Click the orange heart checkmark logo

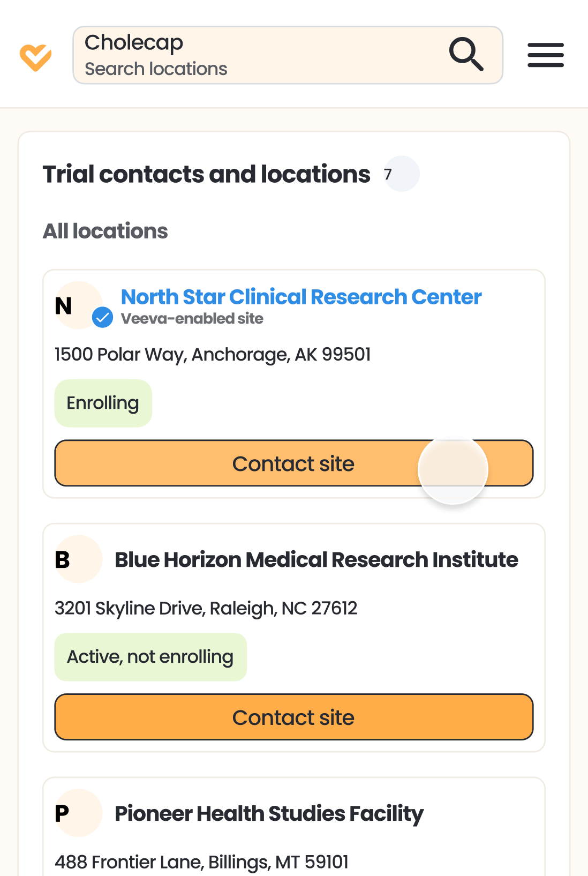click(x=35, y=57)
